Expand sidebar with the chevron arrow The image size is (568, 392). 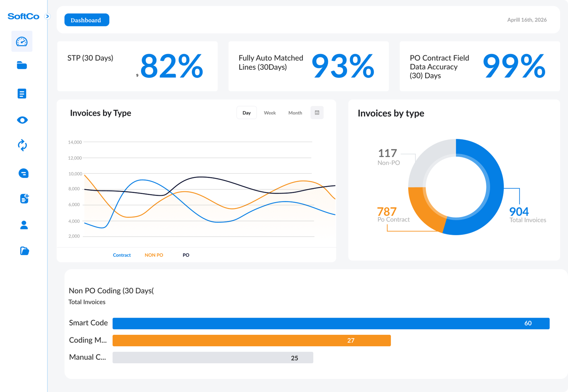coord(47,16)
